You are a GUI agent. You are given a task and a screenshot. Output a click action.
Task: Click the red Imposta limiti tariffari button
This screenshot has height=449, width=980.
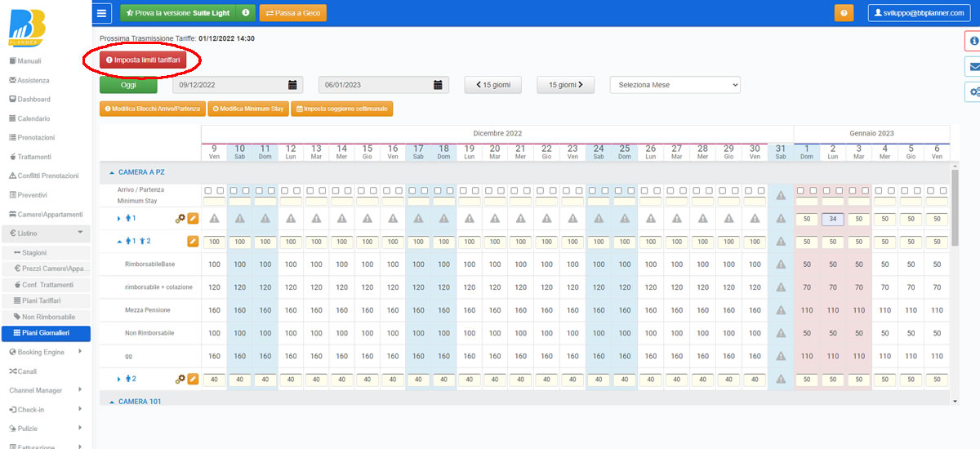(x=143, y=60)
